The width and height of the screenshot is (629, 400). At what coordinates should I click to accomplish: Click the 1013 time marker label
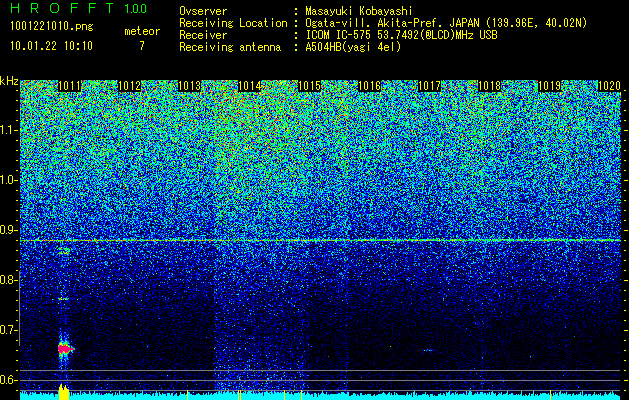189,86
